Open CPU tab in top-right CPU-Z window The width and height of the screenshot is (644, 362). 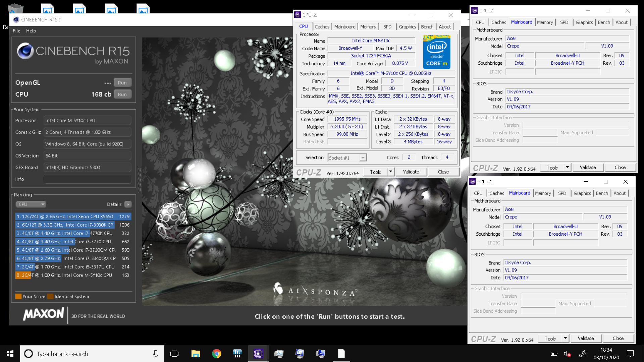click(480, 22)
